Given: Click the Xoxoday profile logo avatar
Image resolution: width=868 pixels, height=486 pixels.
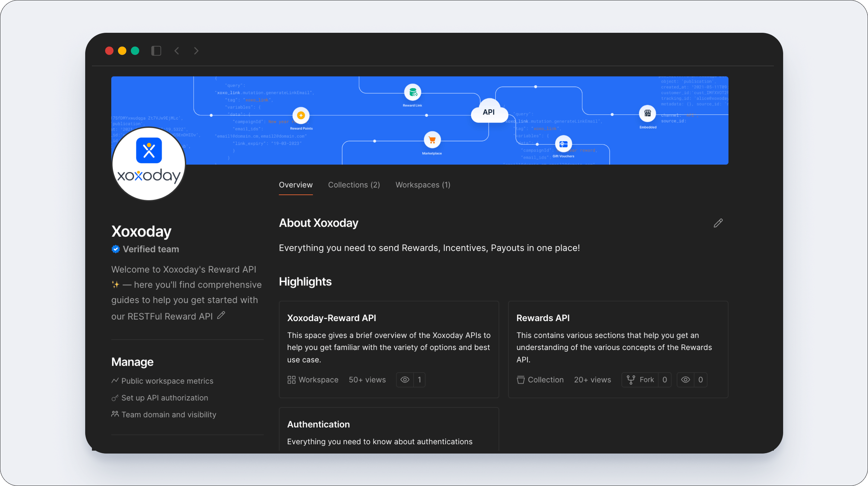Looking at the screenshot, I should click(x=149, y=164).
